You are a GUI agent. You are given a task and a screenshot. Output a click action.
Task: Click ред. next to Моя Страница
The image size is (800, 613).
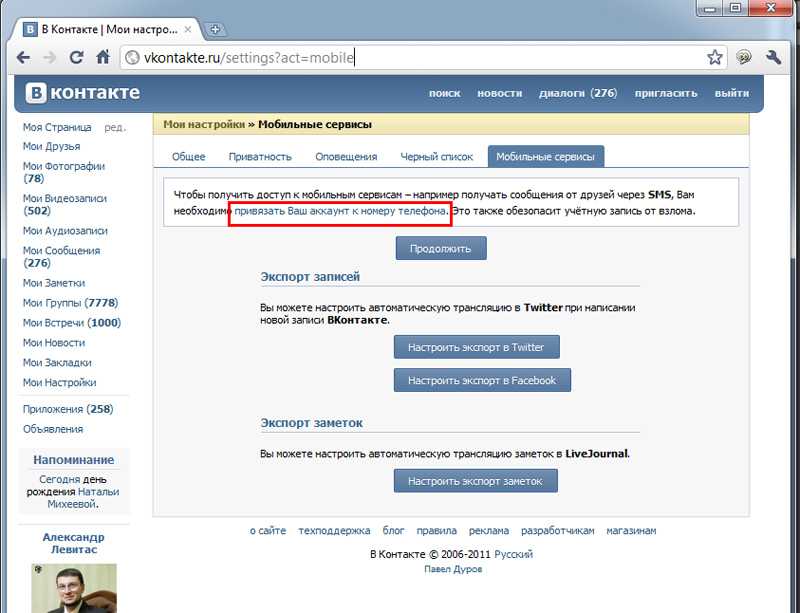tap(115, 128)
